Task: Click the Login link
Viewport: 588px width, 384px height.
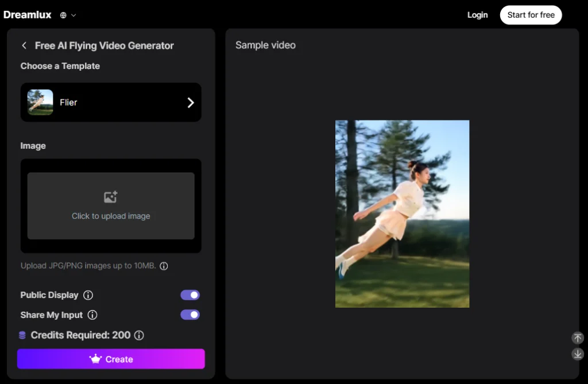Action: pos(477,15)
